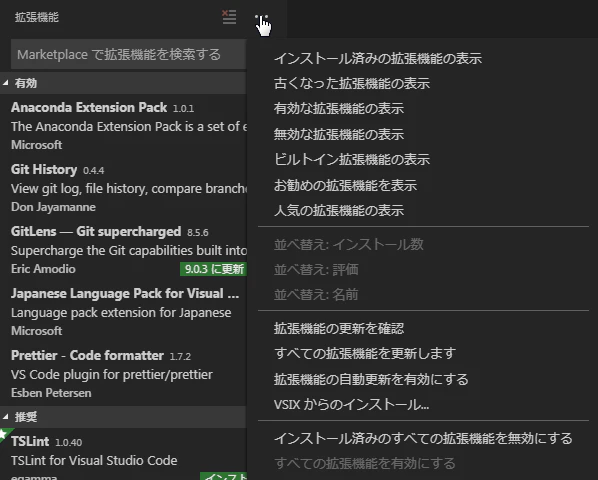The width and height of the screenshot is (598, 480).
Task: Open the Japanese Language Pack extension entry
Action: (x=123, y=312)
